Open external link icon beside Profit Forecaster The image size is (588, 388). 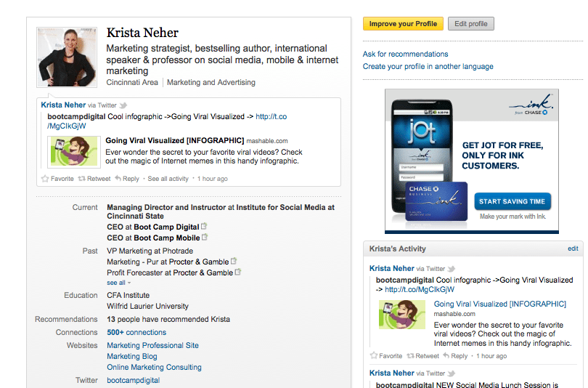[x=238, y=272]
